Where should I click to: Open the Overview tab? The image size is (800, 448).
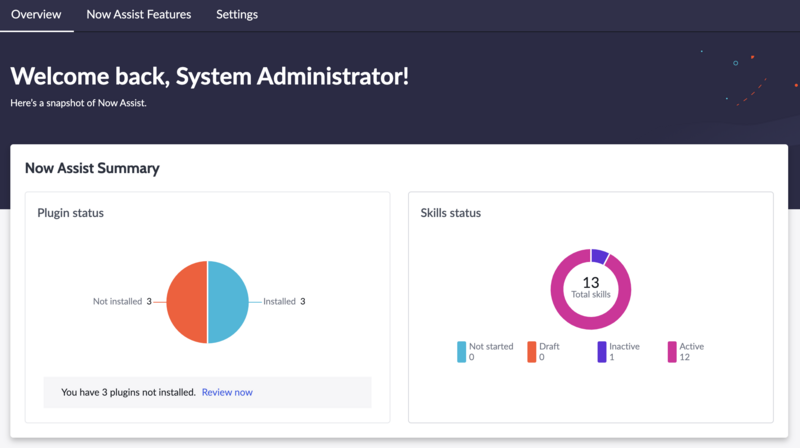(x=36, y=14)
